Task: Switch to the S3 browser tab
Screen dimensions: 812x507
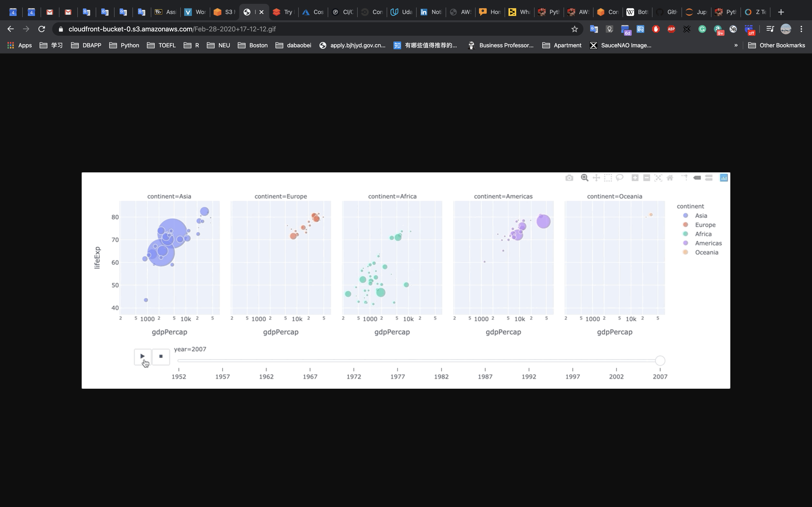Action: (224, 12)
